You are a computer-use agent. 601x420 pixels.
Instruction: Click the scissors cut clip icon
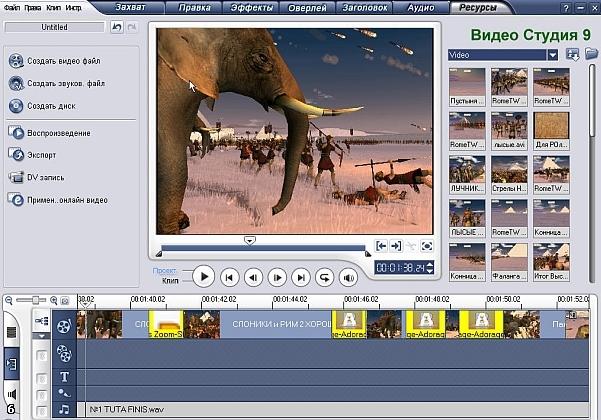pos(411,246)
